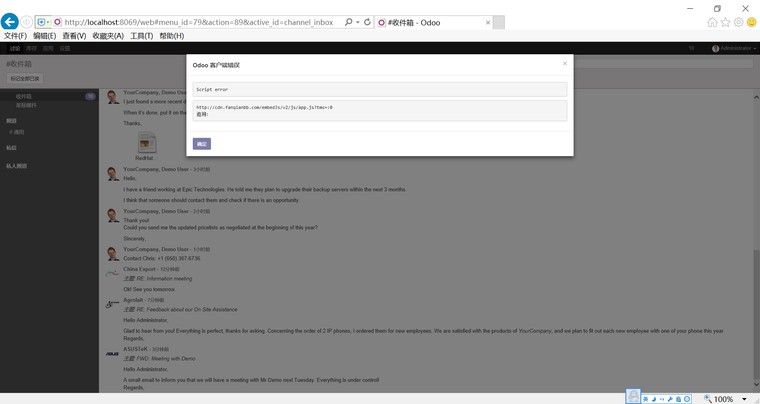Toggle the IME punctuation icon
This screenshot has height=404, width=760.
(x=662, y=399)
